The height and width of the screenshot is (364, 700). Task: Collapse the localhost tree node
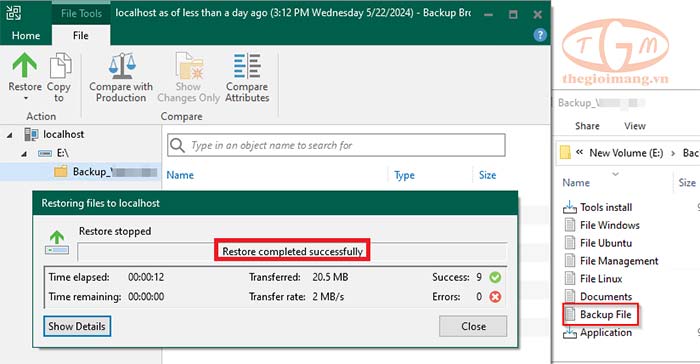9,135
